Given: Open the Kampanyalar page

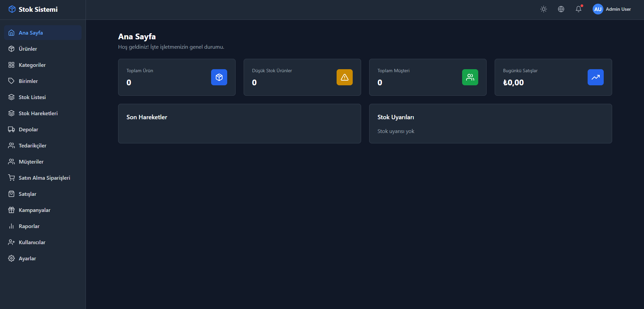Looking at the screenshot, I should [x=43, y=210].
